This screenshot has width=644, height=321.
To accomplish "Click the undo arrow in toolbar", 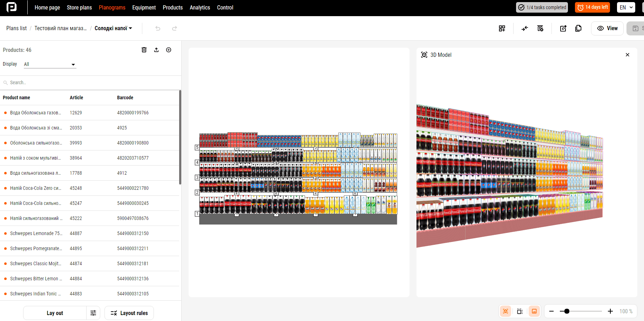I will (x=158, y=28).
